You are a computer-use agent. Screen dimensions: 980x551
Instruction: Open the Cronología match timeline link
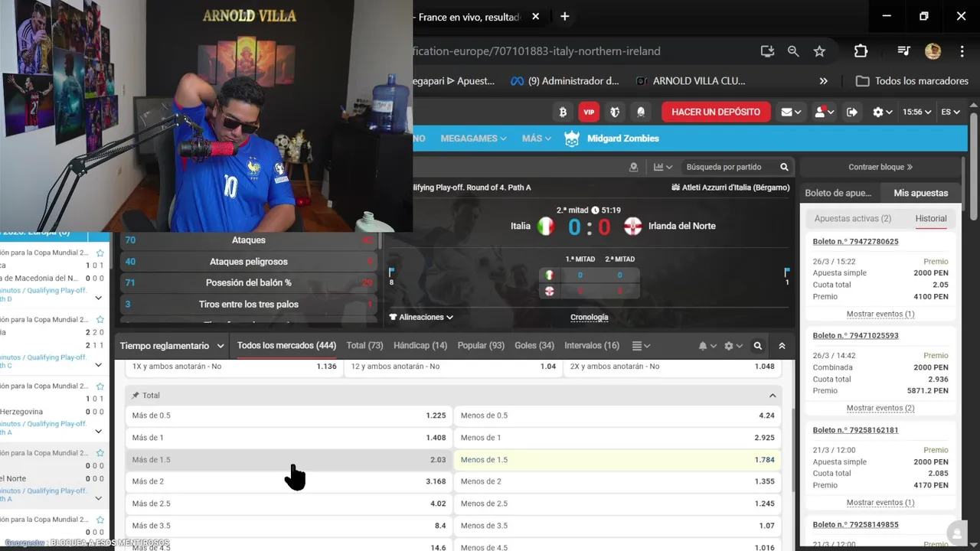click(590, 317)
